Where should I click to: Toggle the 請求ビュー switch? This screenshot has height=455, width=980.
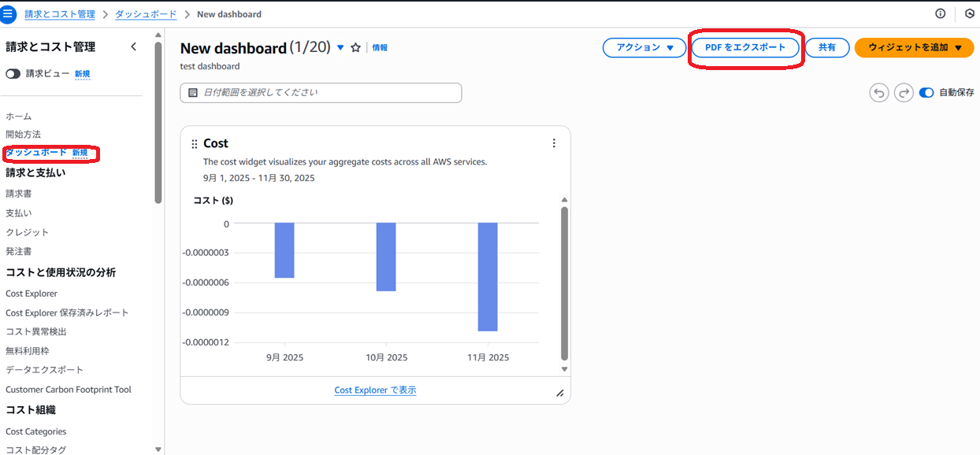point(13,73)
